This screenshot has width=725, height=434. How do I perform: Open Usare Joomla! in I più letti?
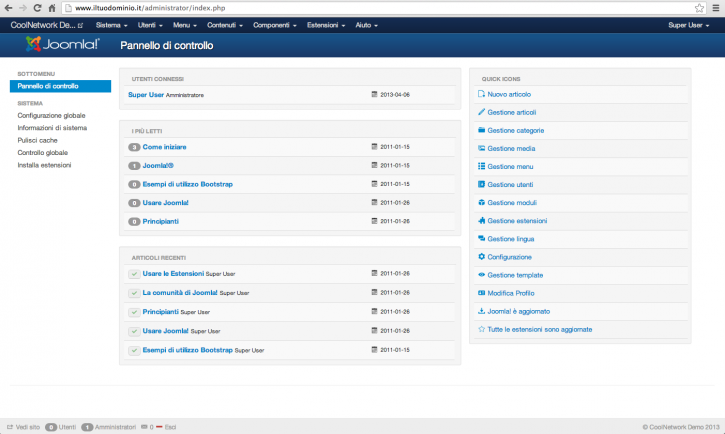tap(165, 202)
